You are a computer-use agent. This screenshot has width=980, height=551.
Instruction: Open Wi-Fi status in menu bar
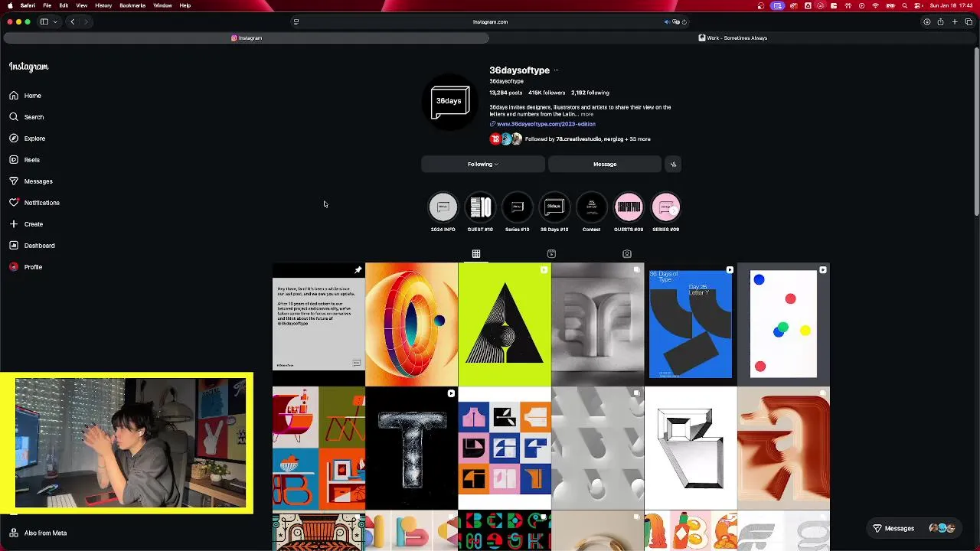click(875, 5)
